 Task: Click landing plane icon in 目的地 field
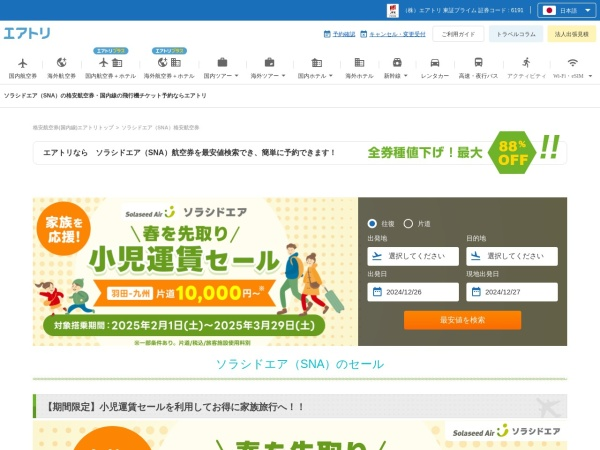point(476,256)
